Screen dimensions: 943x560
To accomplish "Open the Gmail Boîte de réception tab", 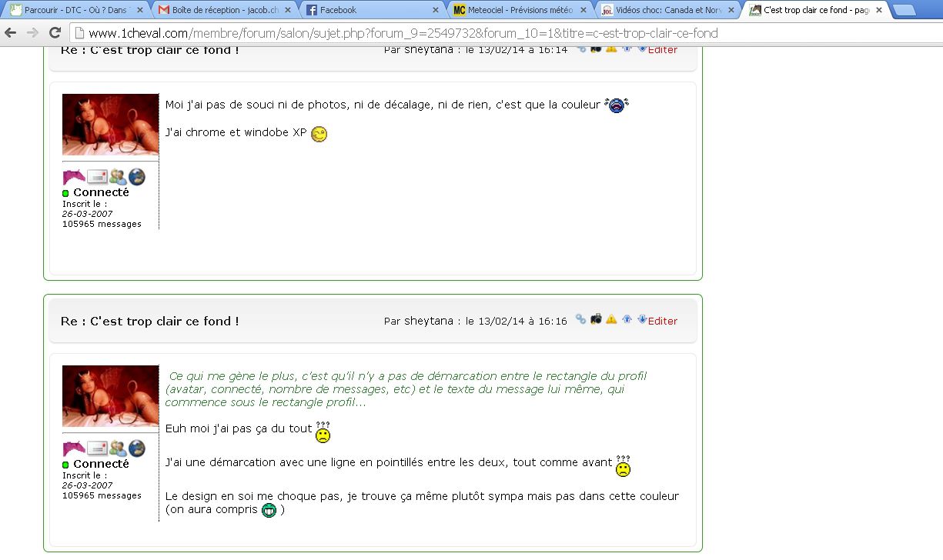I will (225, 10).
